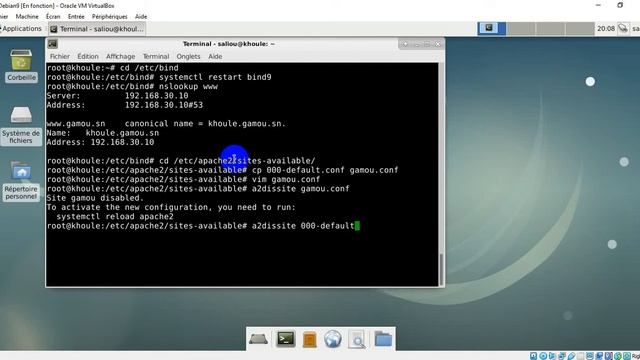Launch the terminal emulator from the dock

coord(285,339)
